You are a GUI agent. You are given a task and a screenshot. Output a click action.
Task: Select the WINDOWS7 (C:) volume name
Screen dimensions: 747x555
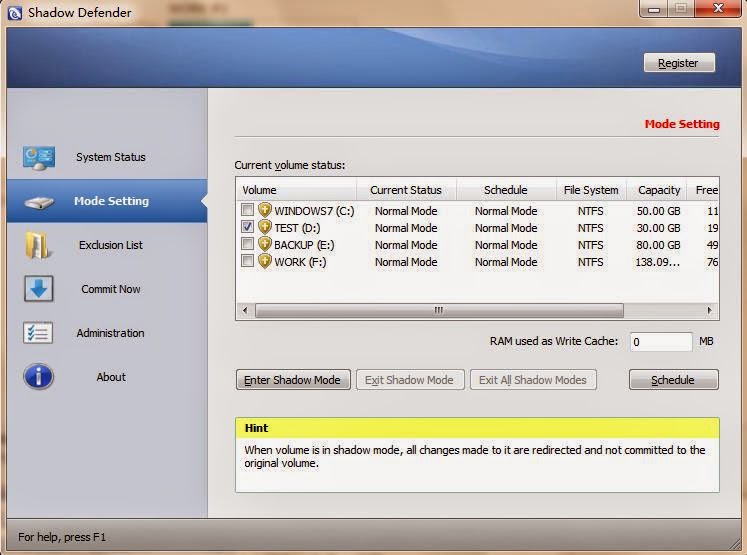tap(314, 211)
